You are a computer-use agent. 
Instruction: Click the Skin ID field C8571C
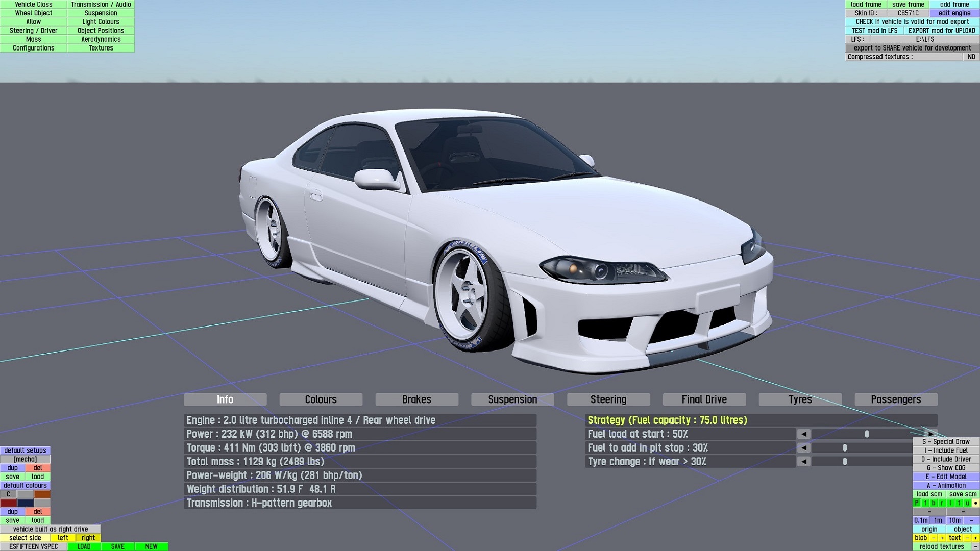[908, 13]
